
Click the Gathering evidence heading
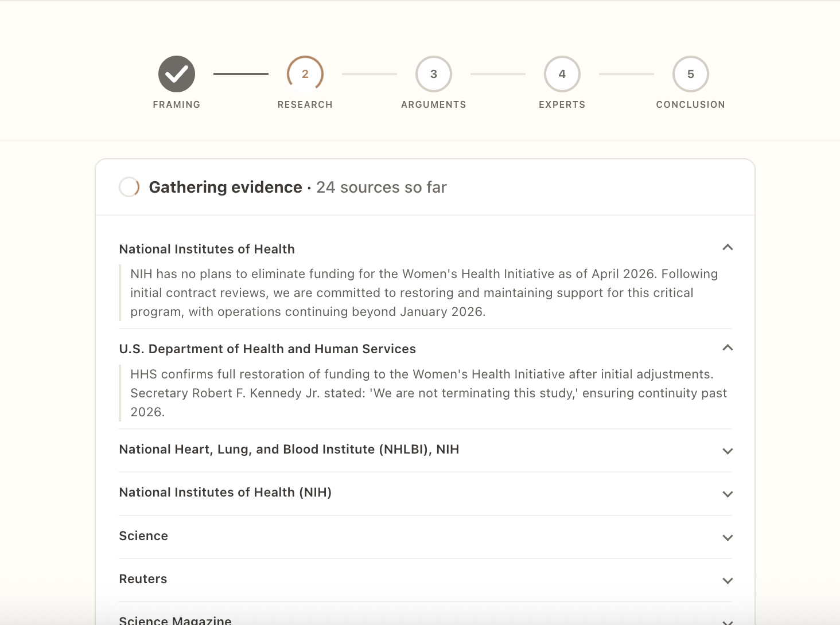(225, 187)
